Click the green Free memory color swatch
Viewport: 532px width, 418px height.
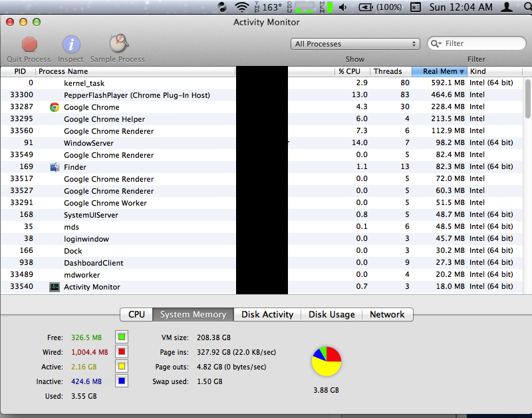[122, 337]
